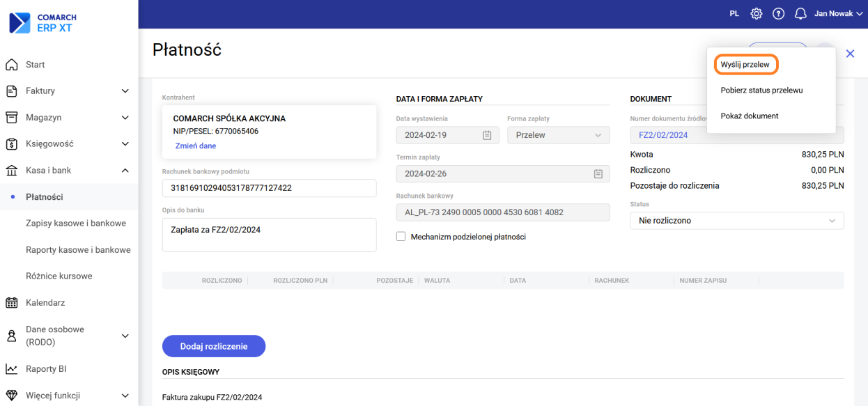Open the notifications bell icon

pyautogui.click(x=800, y=14)
